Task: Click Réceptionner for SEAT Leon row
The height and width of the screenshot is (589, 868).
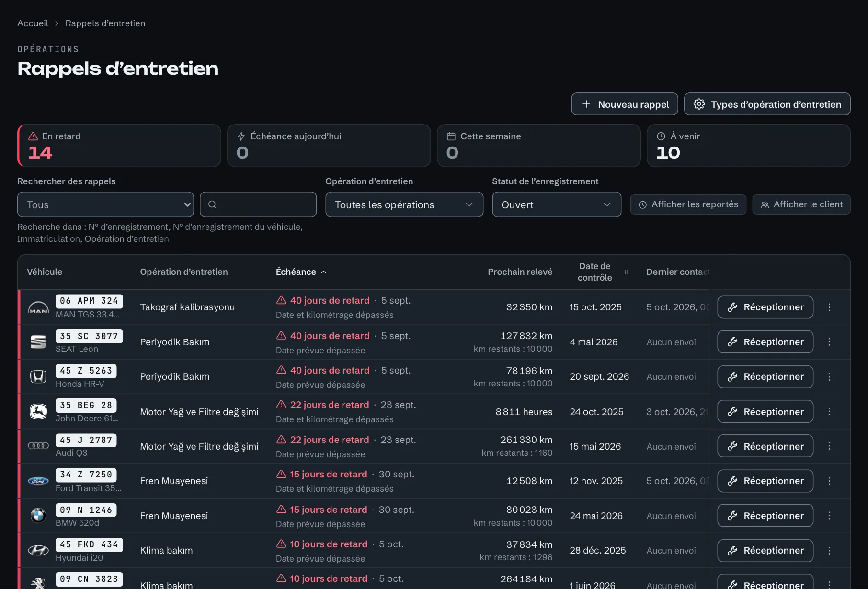Action: click(765, 342)
